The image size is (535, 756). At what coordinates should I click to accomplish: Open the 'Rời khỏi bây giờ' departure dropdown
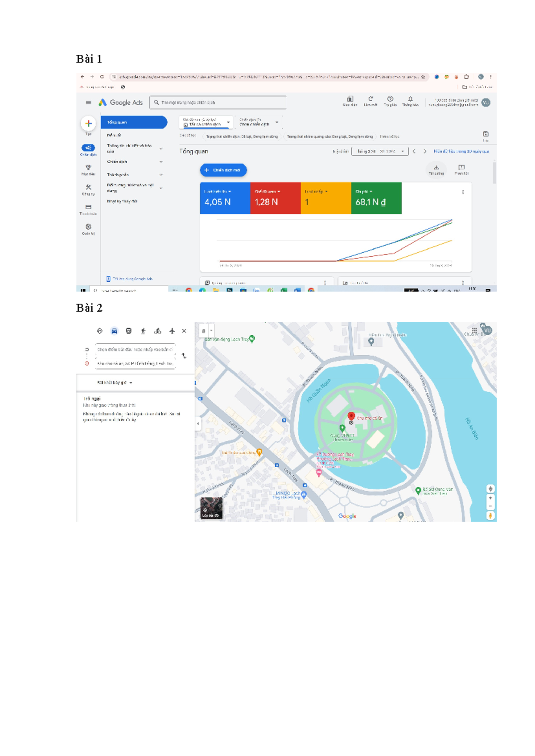pyautogui.click(x=115, y=382)
